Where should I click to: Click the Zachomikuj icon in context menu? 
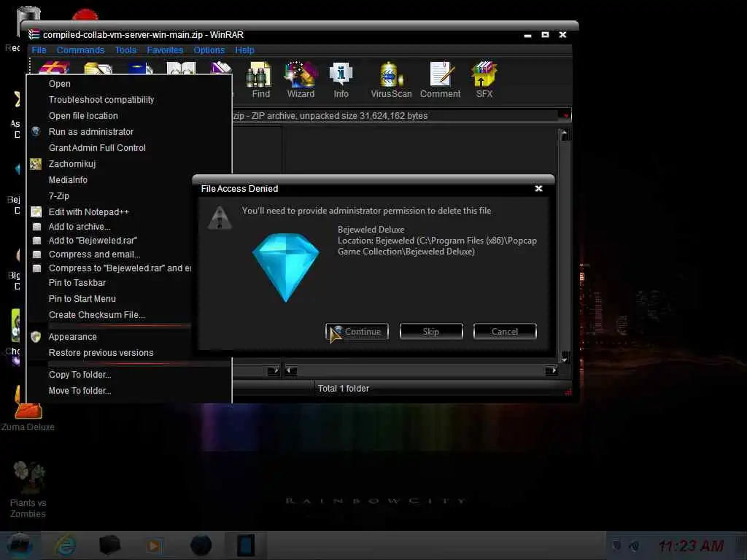click(36, 164)
